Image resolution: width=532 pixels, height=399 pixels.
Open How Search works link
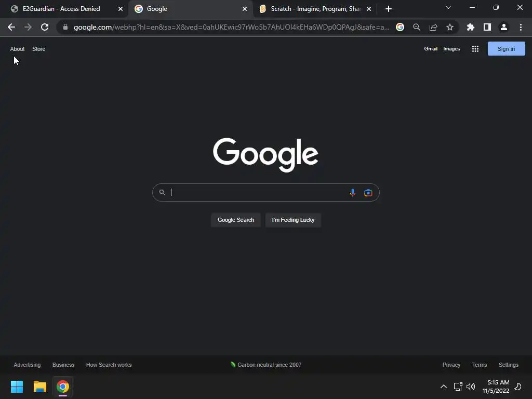click(x=109, y=365)
